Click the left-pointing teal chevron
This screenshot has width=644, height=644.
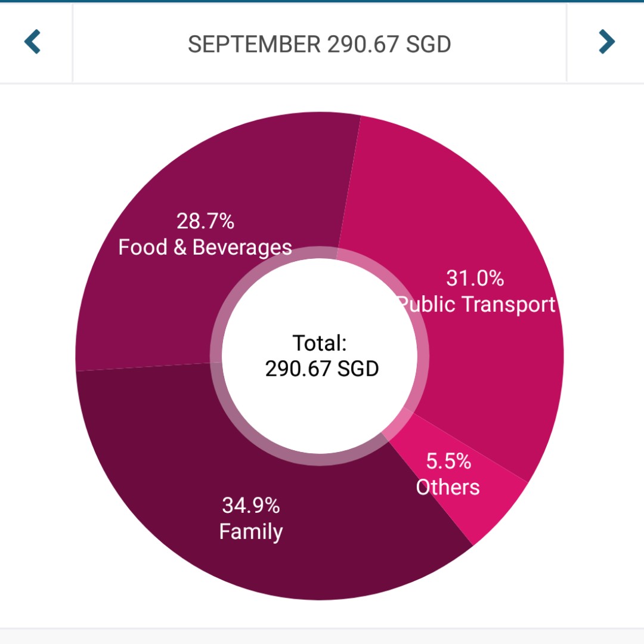point(33,42)
